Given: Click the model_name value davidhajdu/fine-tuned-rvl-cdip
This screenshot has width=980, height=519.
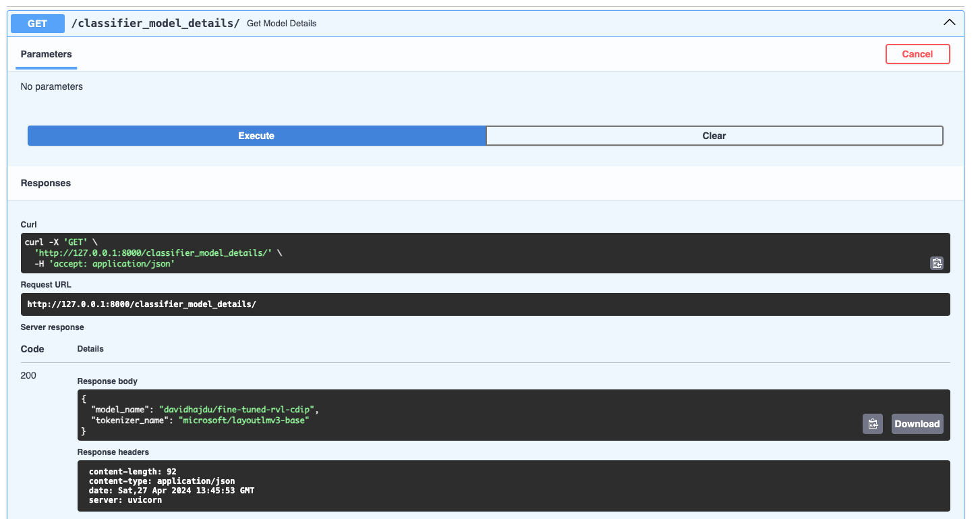Looking at the screenshot, I should point(238,410).
